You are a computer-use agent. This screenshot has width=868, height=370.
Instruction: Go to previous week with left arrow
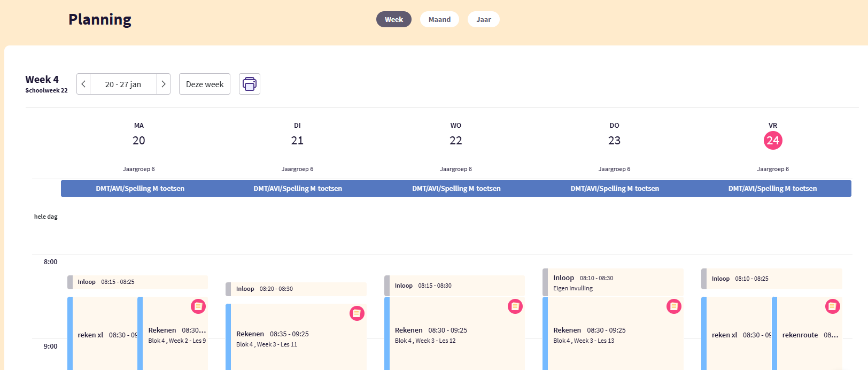83,84
